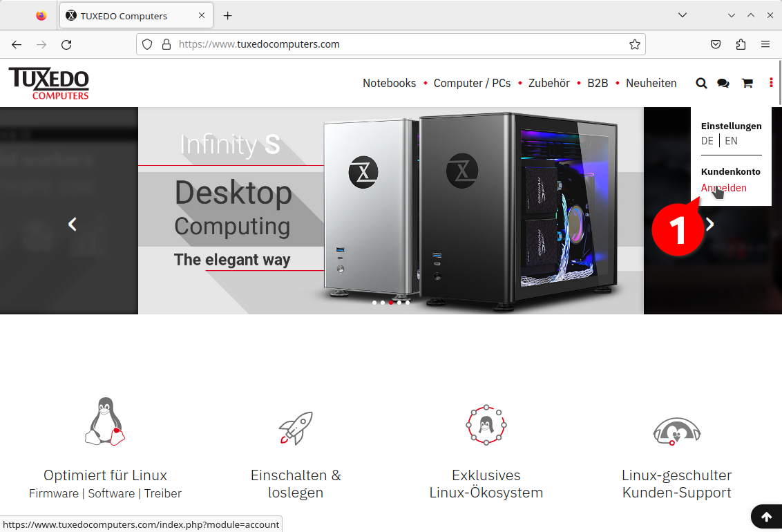Select the first carousel dot

click(374, 303)
